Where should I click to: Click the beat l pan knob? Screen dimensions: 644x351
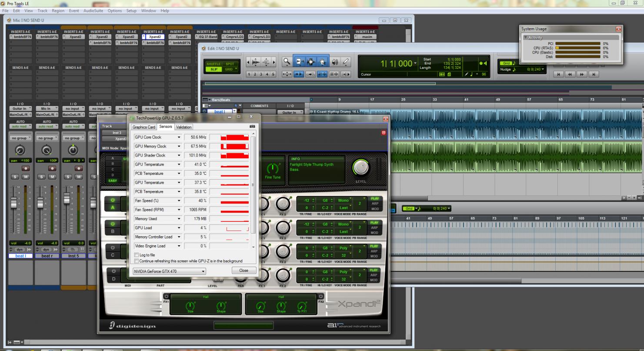pos(20,151)
